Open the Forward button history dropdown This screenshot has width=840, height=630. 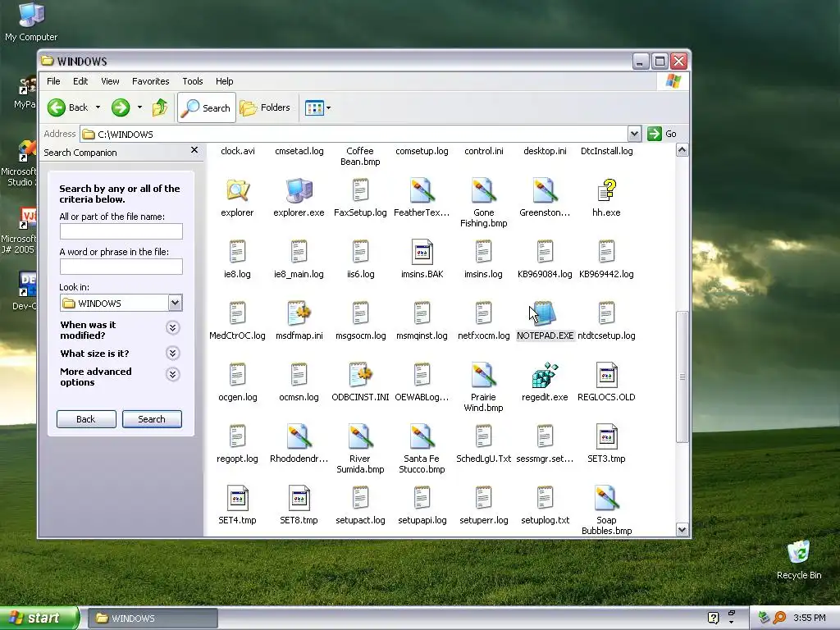139,107
